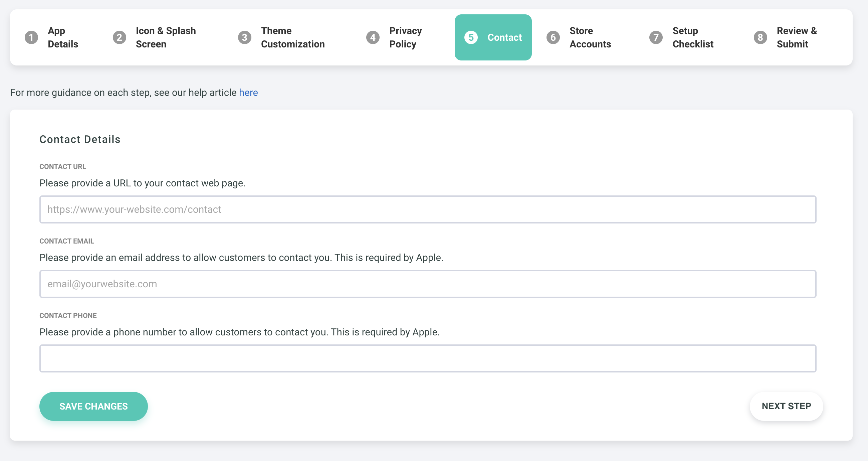
Task: Select the Store Accounts step
Action: point(590,37)
